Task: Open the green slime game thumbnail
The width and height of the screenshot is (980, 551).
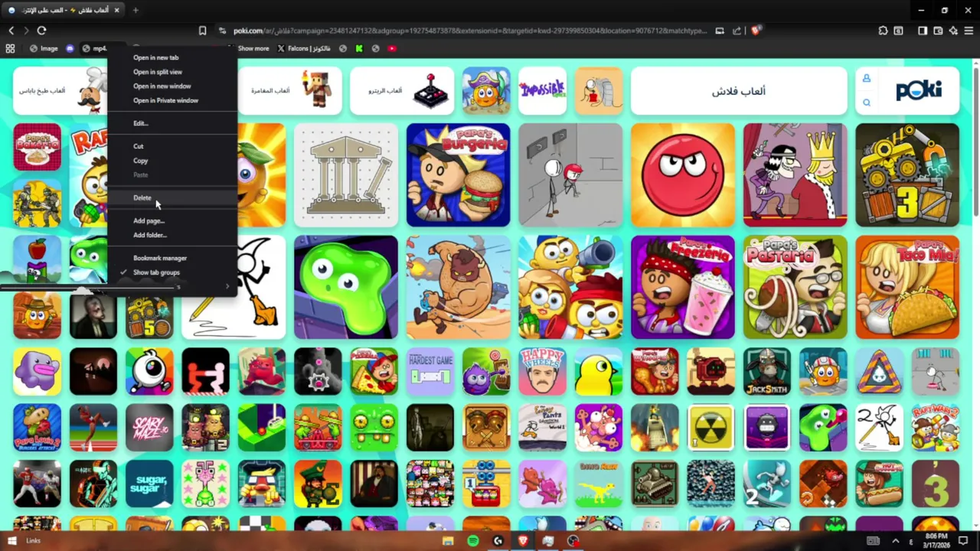Action: pos(346,287)
